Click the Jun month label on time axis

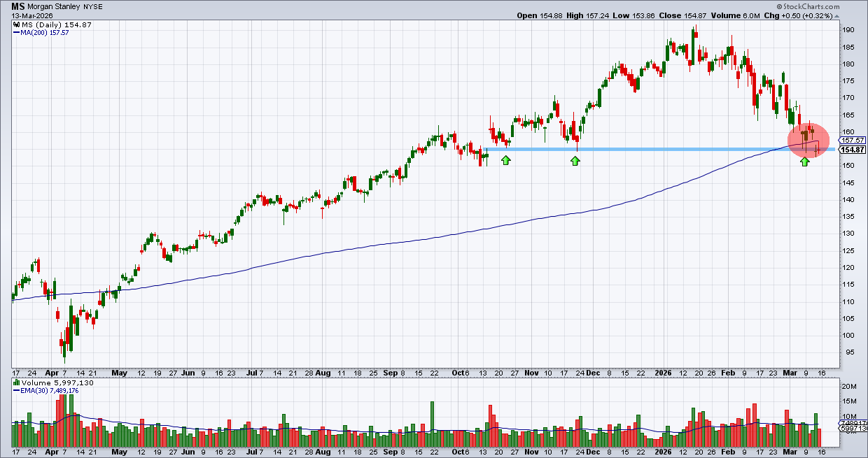tap(188, 373)
